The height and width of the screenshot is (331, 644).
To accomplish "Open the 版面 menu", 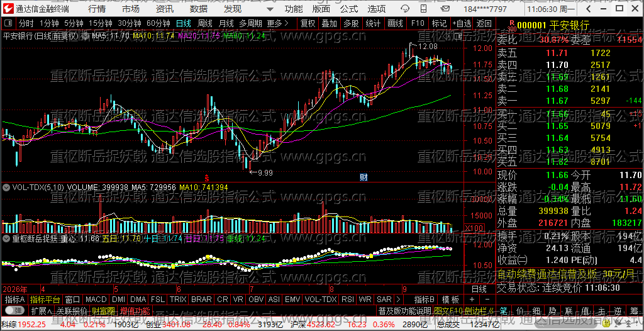I will 321,9.
